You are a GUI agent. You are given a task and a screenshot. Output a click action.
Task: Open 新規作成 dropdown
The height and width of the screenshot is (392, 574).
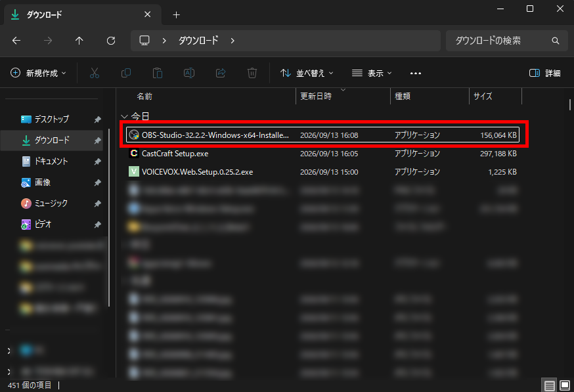(x=39, y=73)
